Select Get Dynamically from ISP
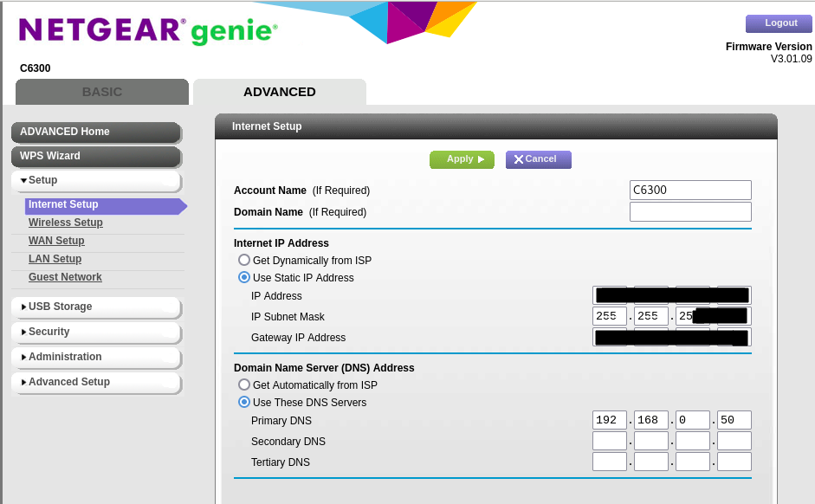Screen dimensions: 815x504 coord(243,260)
